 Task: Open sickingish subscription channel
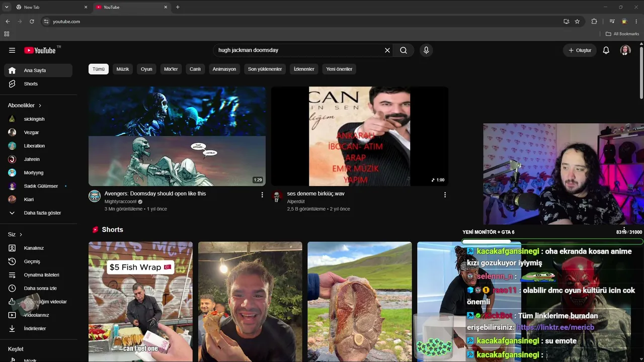point(38,119)
